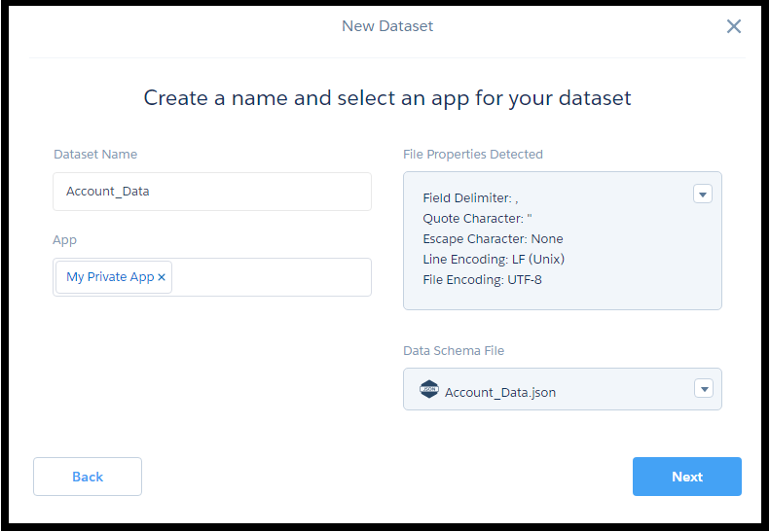Click the New Dataset dialog title
The height and width of the screenshot is (532, 770).
[387, 26]
